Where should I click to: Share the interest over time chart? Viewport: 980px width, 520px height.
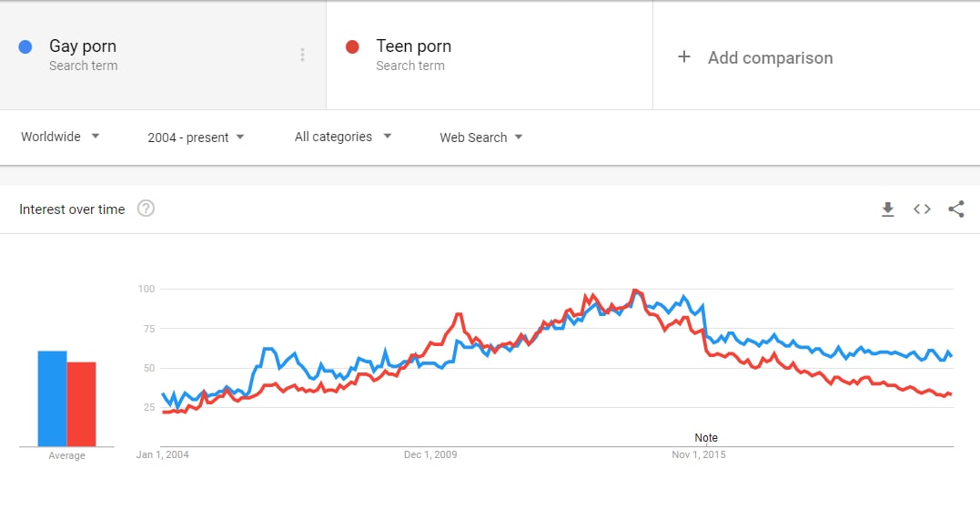pos(956,209)
